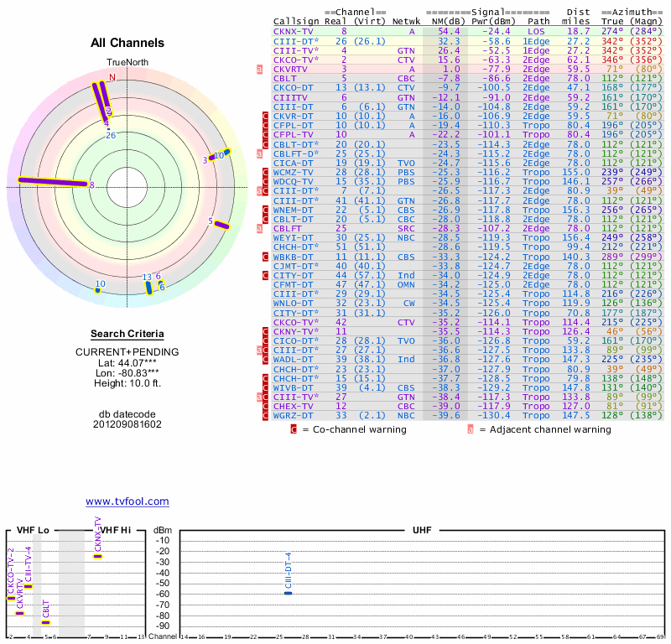Select the CKNX-TV callsign in the table
This screenshot has height=644, width=671.
294,31
